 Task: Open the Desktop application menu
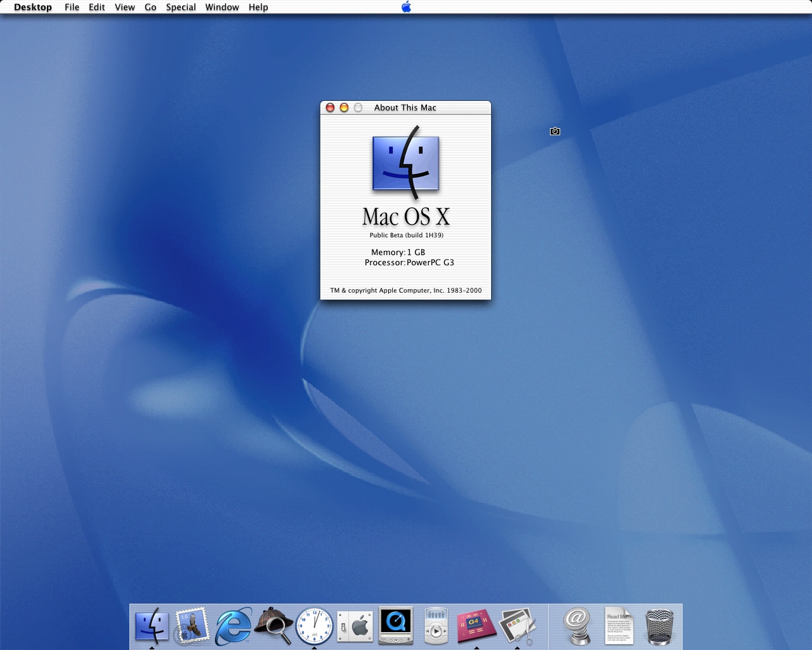pos(33,7)
